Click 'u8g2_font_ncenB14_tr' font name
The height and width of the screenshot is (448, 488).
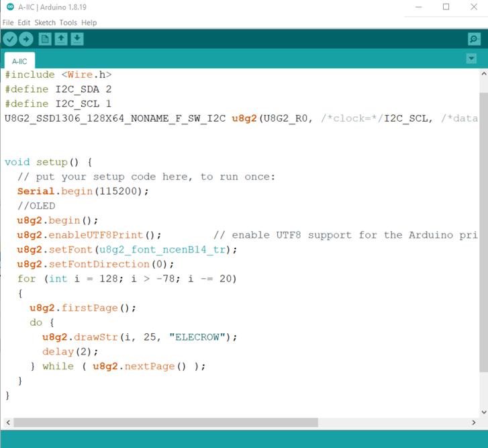162,250
